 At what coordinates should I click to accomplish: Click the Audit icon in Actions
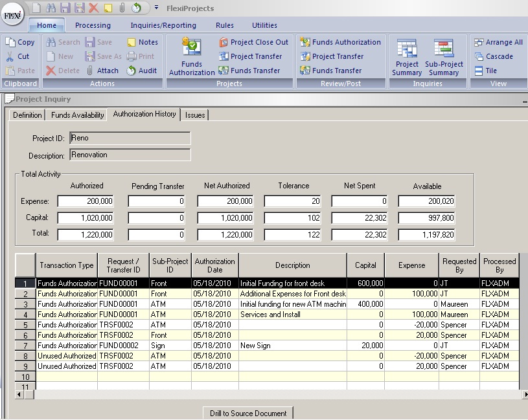pyautogui.click(x=141, y=71)
